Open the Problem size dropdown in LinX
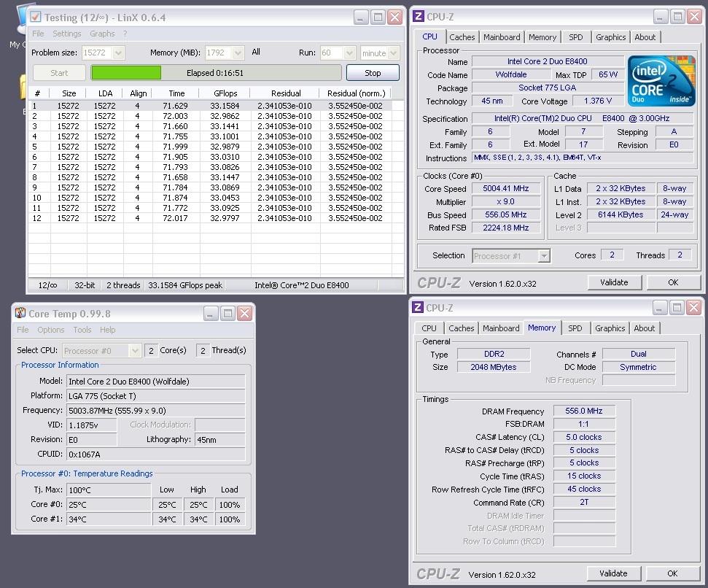The height and width of the screenshot is (588, 708). tap(119, 53)
